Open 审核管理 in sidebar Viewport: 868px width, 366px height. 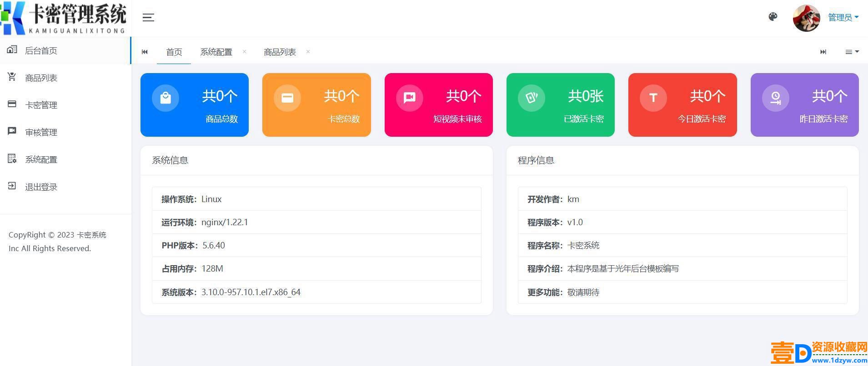pos(65,132)
